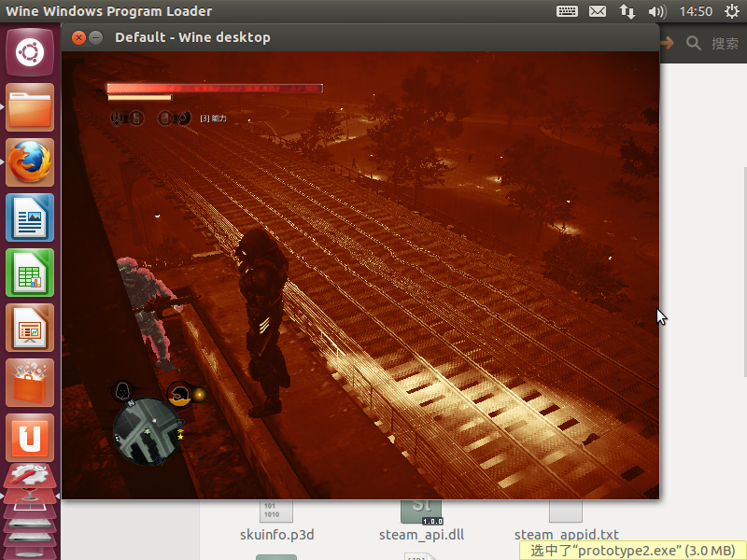Launch Firefox web browser from launcher
Viewport: 747px width, 560px height.
click(30, 162)
